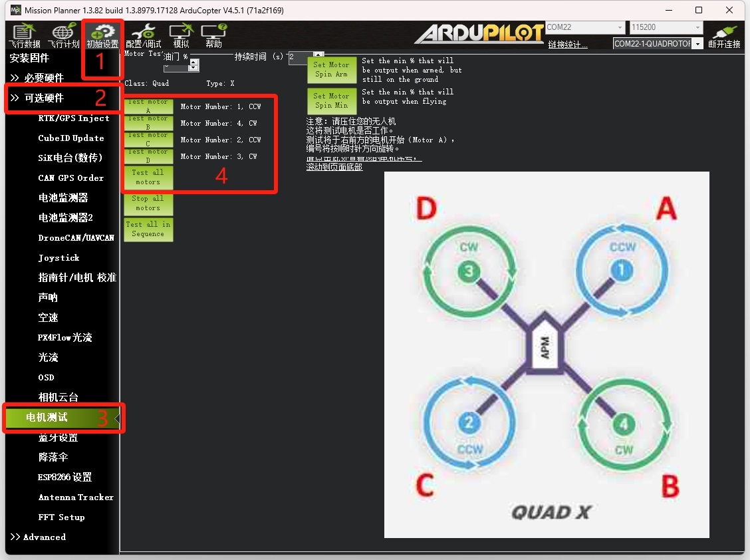Open DroneCAN/UAVCAN page
This screenshot has height=560, width=750.
(x=76, y=238)
